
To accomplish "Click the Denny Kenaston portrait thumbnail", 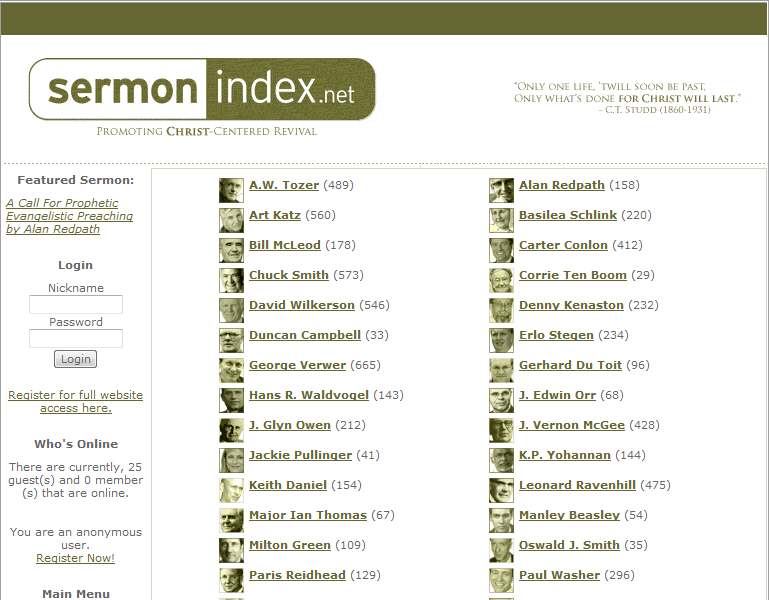I will coord(501,310).
